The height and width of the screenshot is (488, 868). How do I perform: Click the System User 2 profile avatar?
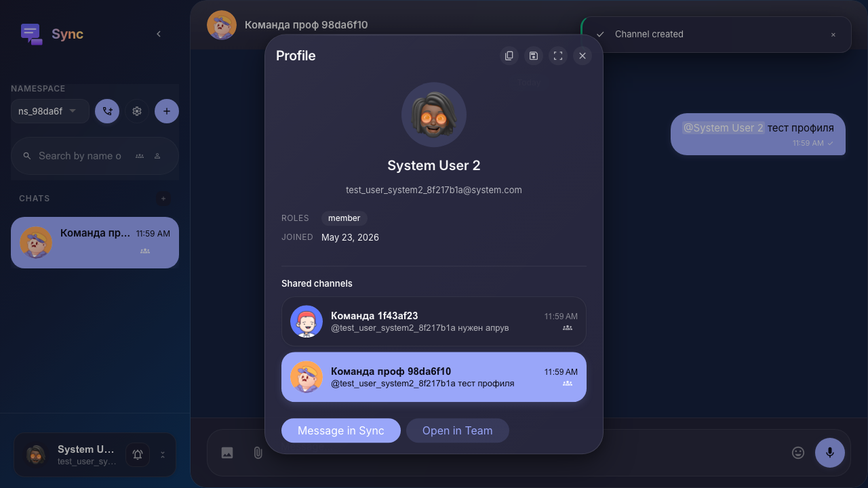point(434,115)
